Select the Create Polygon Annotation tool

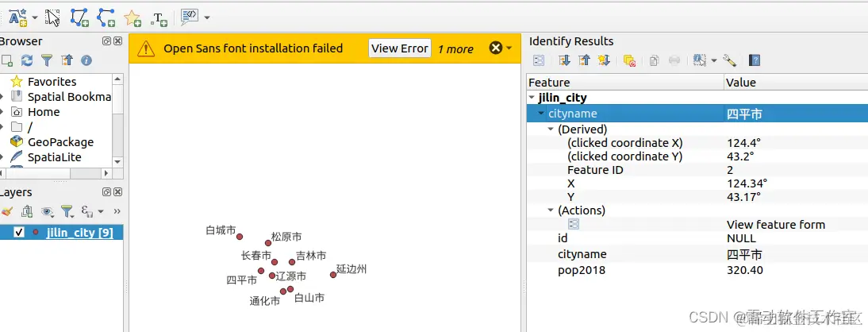click(79, 17)
